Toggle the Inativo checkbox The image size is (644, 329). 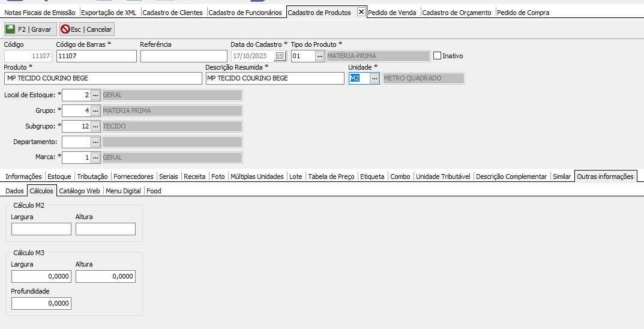(x=437, y=56)
